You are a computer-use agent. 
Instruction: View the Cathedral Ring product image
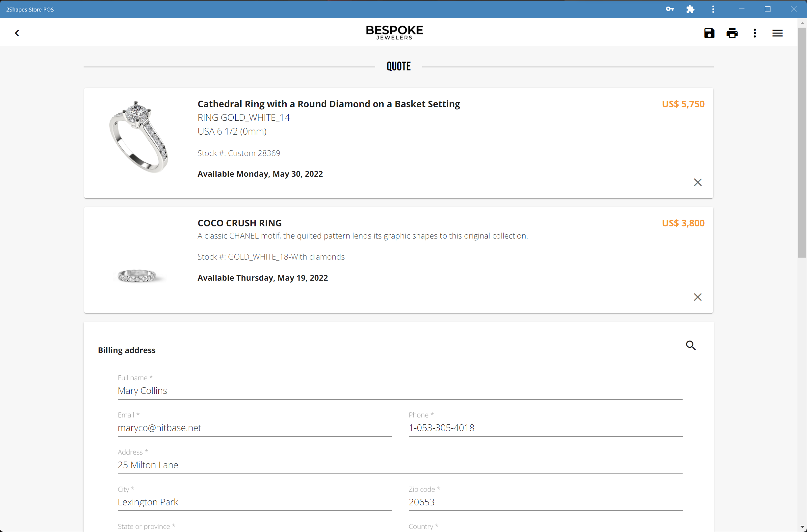(x=139, y=137)
